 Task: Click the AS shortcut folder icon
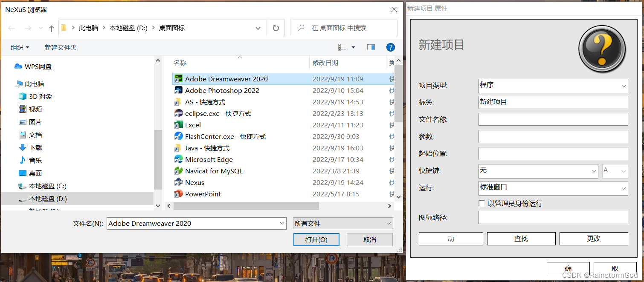179,102
